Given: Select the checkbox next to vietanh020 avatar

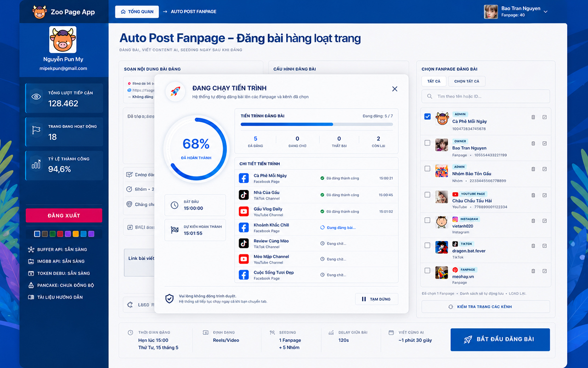Looking at the screenshot, I should pyautogui.click(x=427, y=220).
